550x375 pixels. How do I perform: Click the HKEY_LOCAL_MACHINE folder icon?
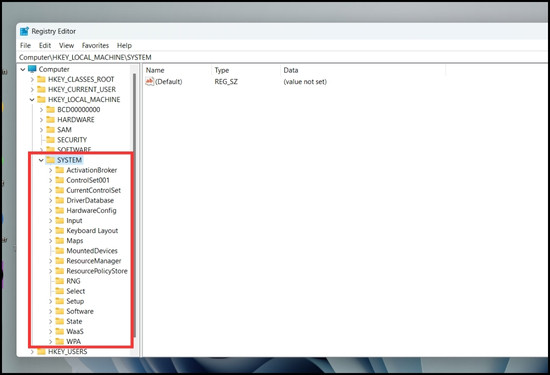point(41,100)
